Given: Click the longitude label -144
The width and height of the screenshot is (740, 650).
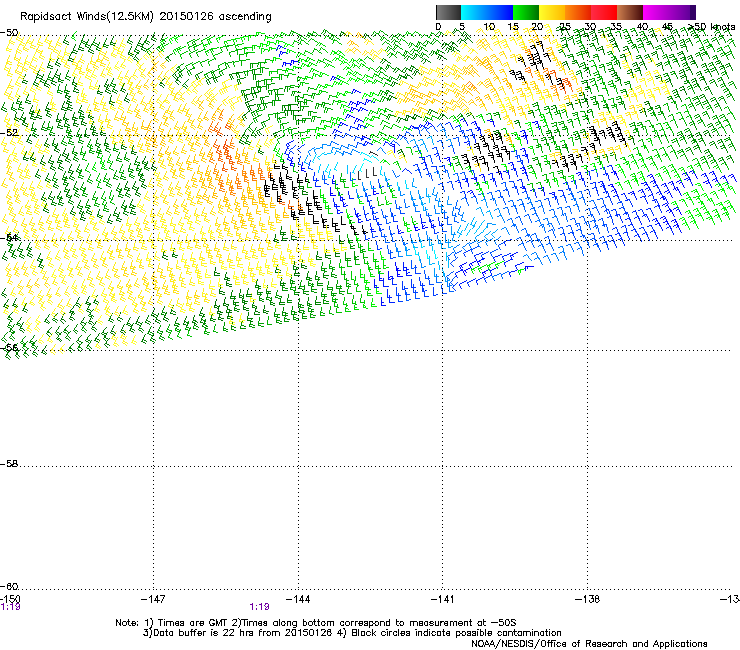Looking at the screenshot, I should point(298,599).
